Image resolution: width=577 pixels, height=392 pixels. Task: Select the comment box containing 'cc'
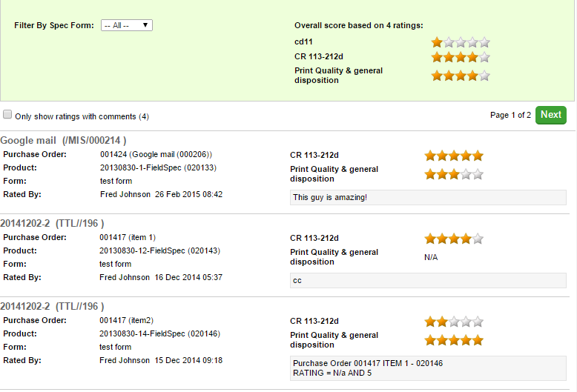pos(428,281)
